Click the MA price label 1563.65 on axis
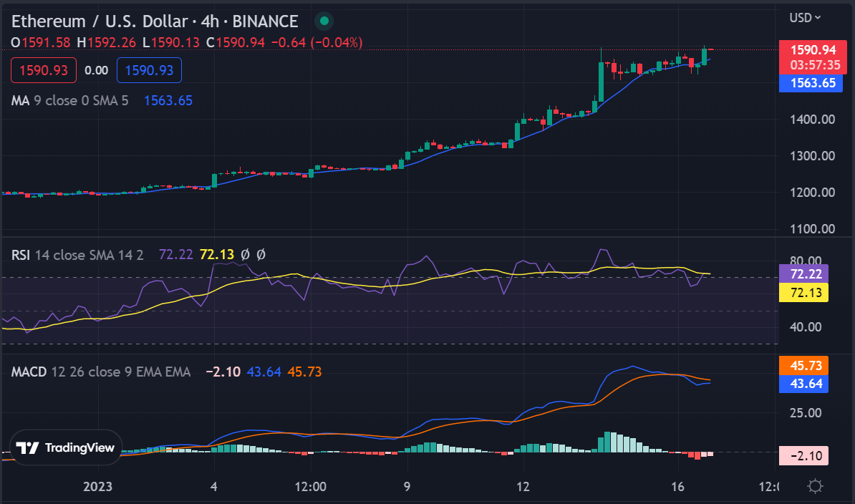855x504 pixels. pos(811,83)
